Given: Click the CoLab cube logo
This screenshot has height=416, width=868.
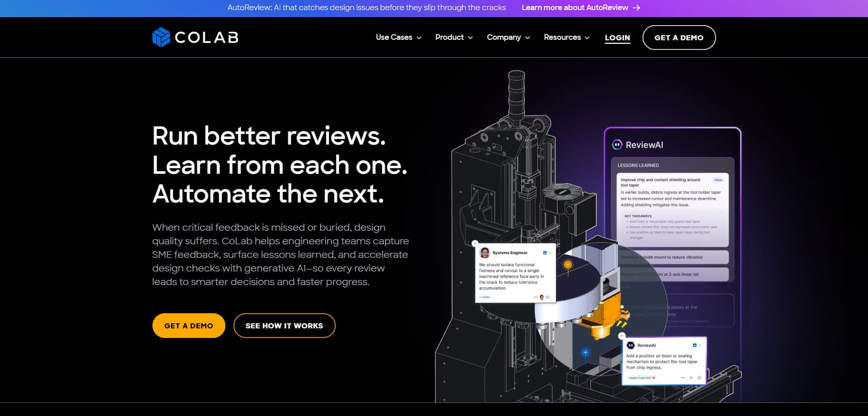Looking at the screenshot, I should tap(161, 37).
